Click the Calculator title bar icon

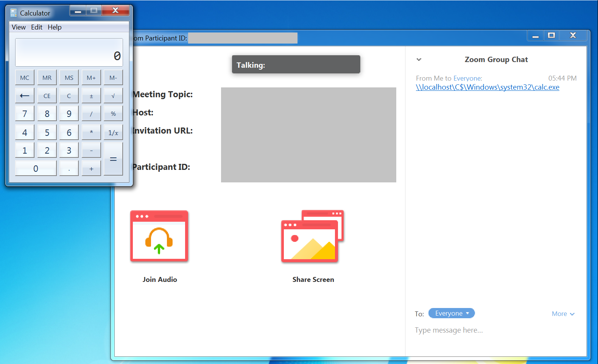click(x=14, y=13)
